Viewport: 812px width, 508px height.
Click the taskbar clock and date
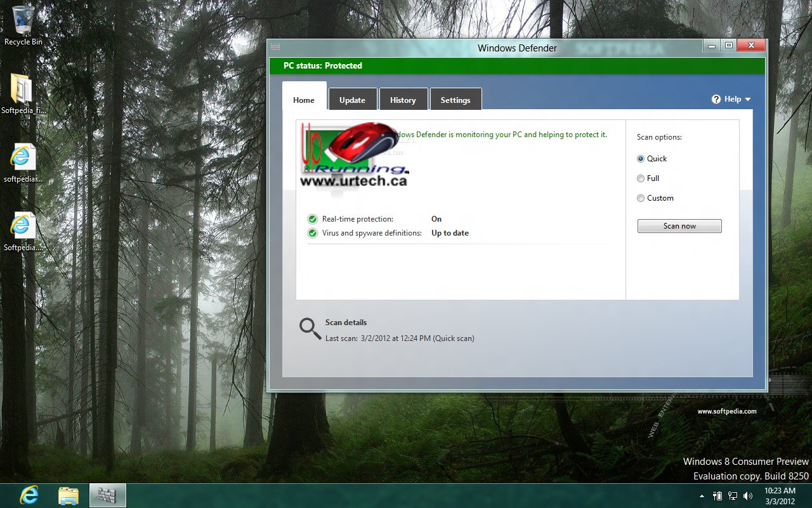[x=780, y=495]
